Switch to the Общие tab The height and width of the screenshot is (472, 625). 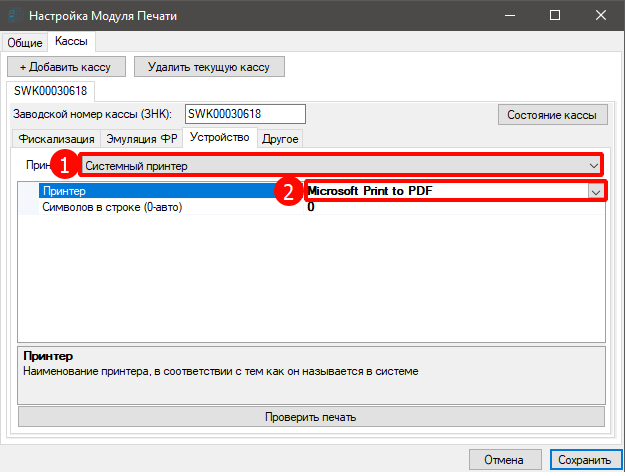point(26,42)
